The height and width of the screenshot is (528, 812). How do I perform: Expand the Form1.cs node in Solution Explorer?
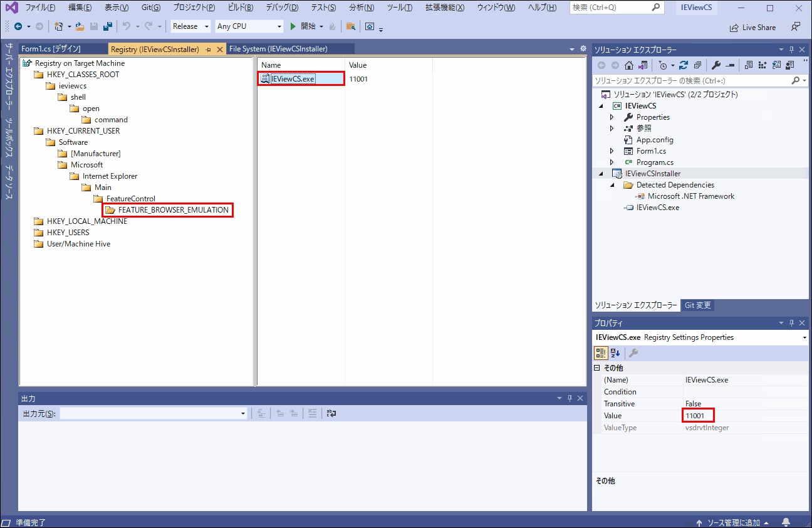(x=612, y=151)
